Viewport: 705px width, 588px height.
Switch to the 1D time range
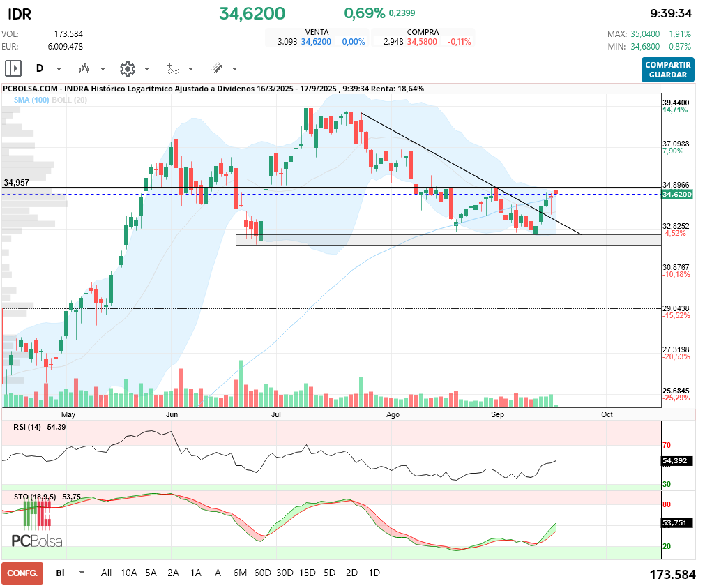[x=374, y=573]
